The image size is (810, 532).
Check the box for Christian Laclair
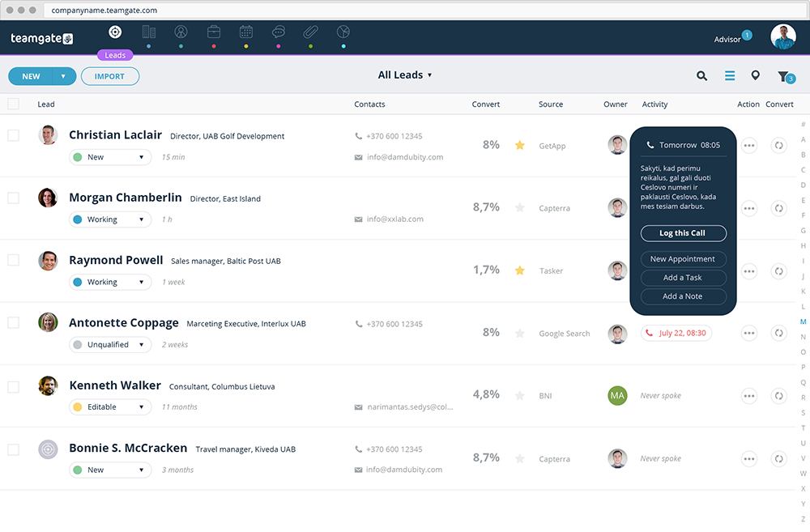[x=14, y=135]
